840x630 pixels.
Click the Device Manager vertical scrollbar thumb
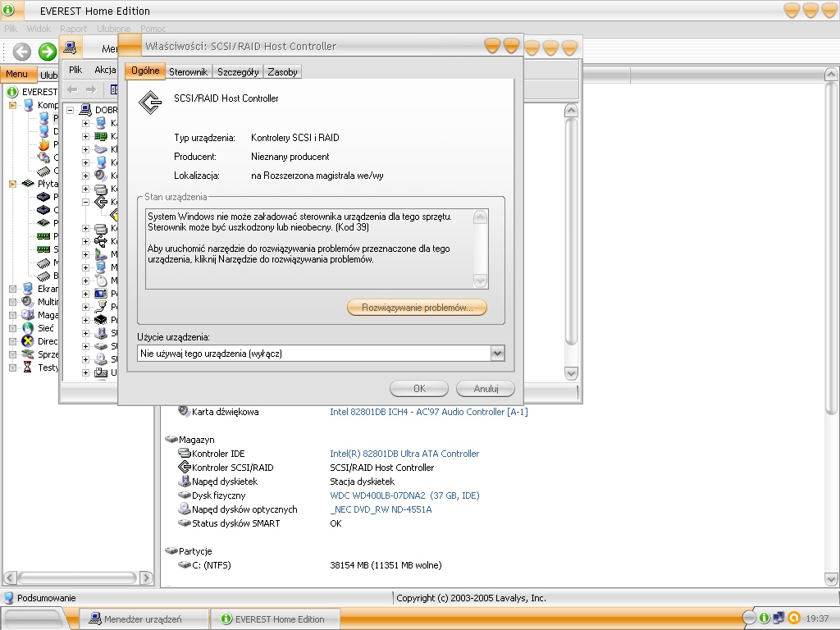[571, 232]
